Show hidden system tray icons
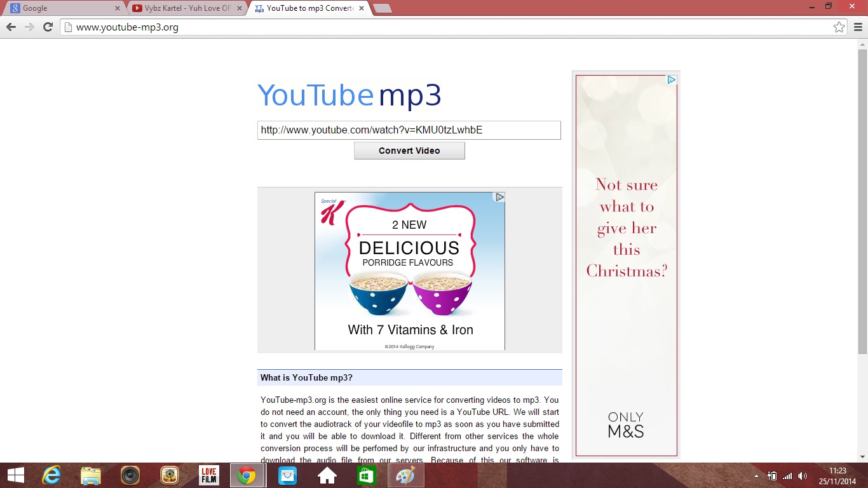Screen dimensions: 868x488 pos(756,476)
